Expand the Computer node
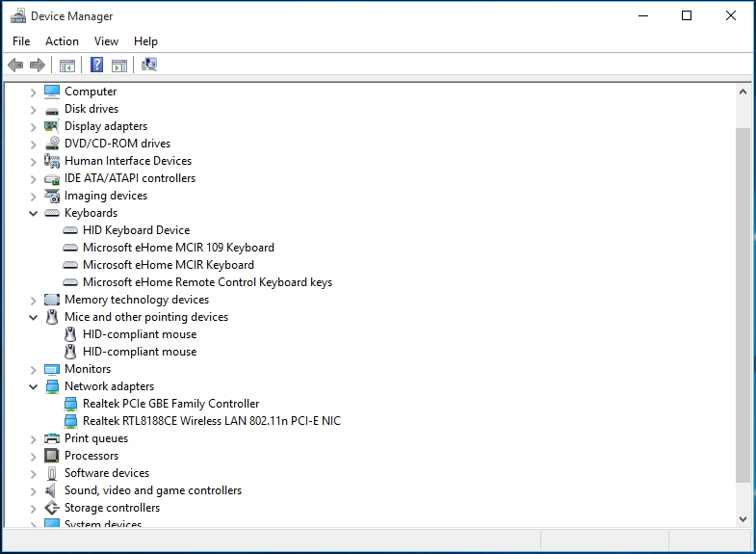Viewport: 756px width, 554px height. [33, 92]
